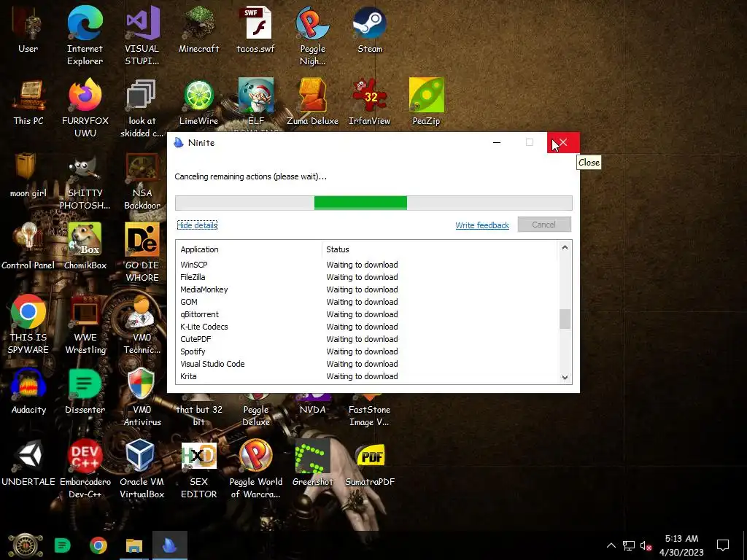Open the User desktop icon
Screen dimensions: 747x560
coord(28,31)
